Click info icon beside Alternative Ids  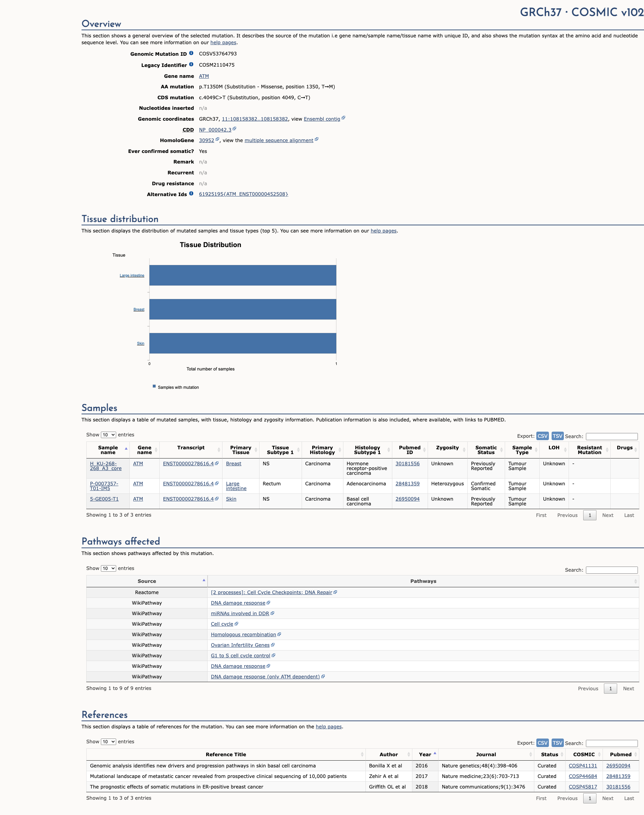coord(191,194)
